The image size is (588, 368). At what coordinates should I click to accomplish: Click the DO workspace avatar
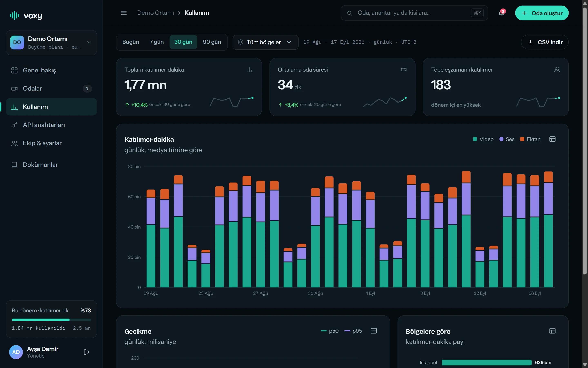[x=17, y=42]
